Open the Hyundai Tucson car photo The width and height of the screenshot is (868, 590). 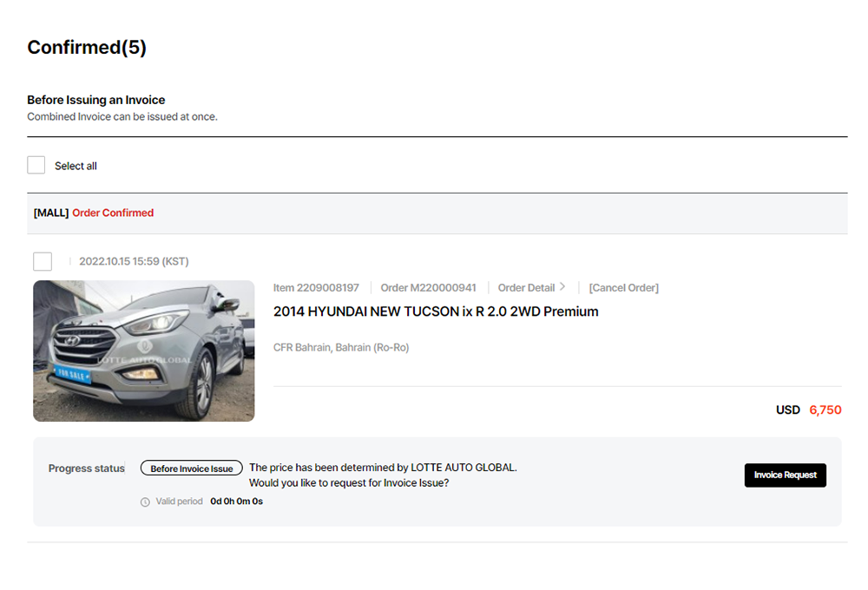click(x=144, y=351)
